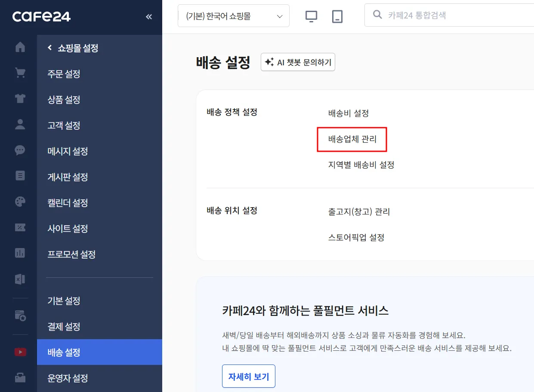Open the Excel spreadsheet icon
Screen dimensions: 534x392
coord(20,279)
